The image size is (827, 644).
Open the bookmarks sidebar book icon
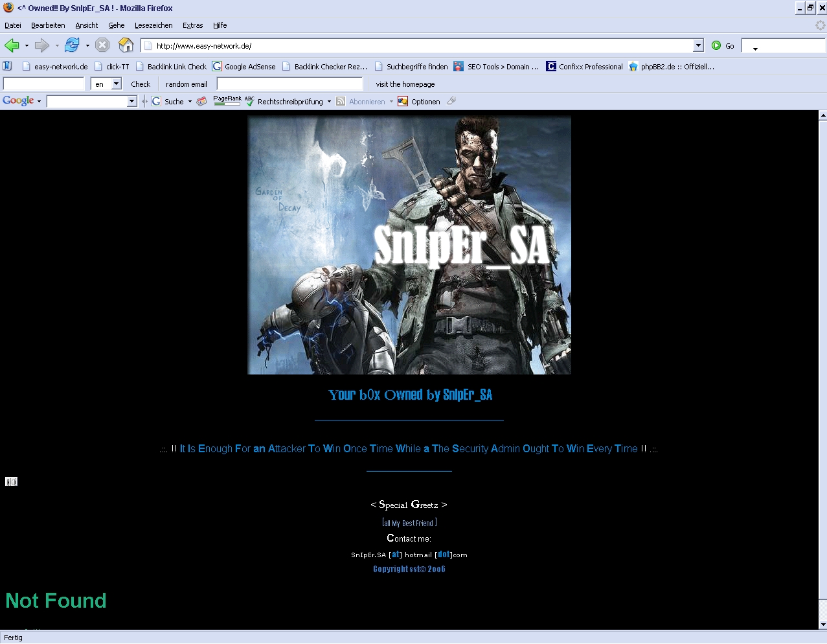point(8,66)
